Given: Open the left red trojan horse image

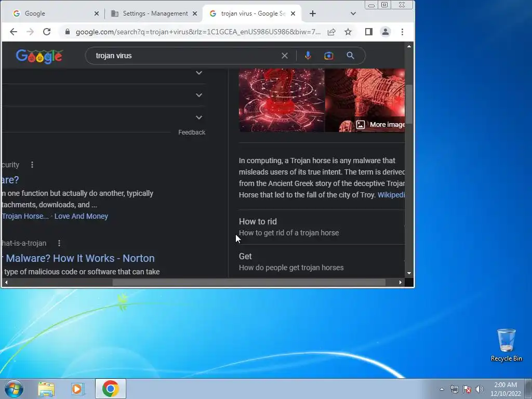Looking at the screenshot, I should [282, 100].
